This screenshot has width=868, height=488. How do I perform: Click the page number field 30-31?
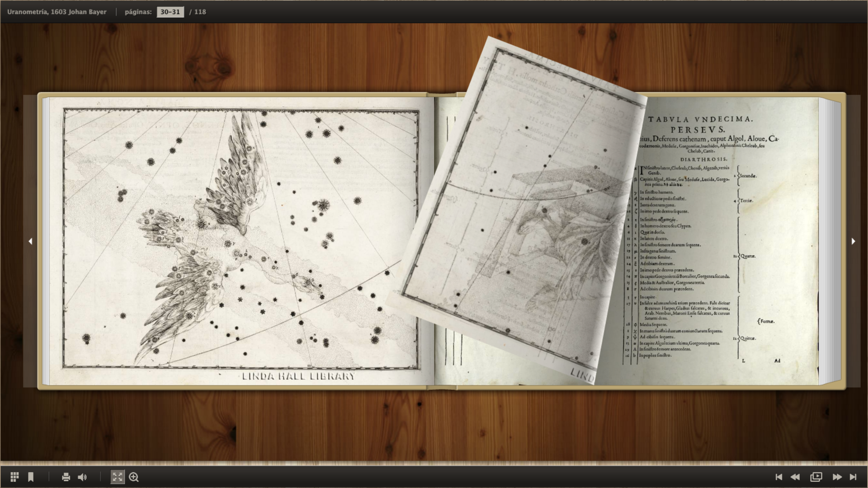coord(170,12)
